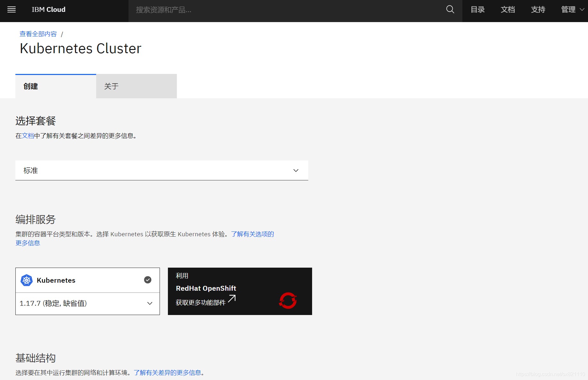
Task: Toggle the Kubernetes selected checkmark
Action: click(x=148, y=280)
